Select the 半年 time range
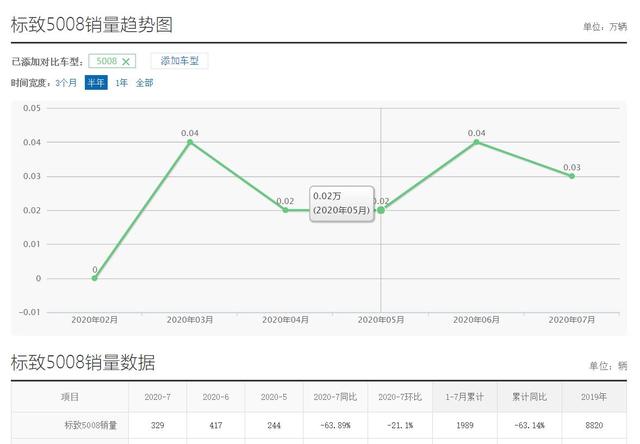Viewport: 640px width, 444px height. point(96,83)
